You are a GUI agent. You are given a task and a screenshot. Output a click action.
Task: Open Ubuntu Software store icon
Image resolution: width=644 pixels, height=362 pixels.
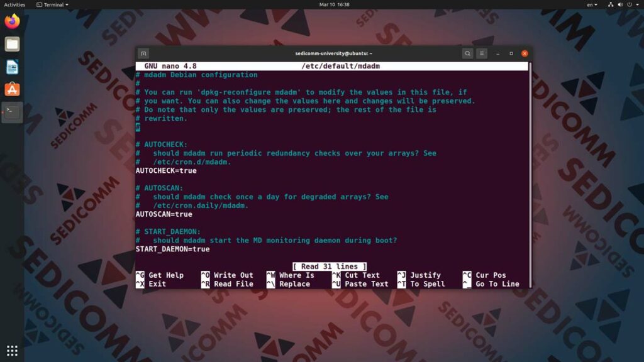point(12,89)
